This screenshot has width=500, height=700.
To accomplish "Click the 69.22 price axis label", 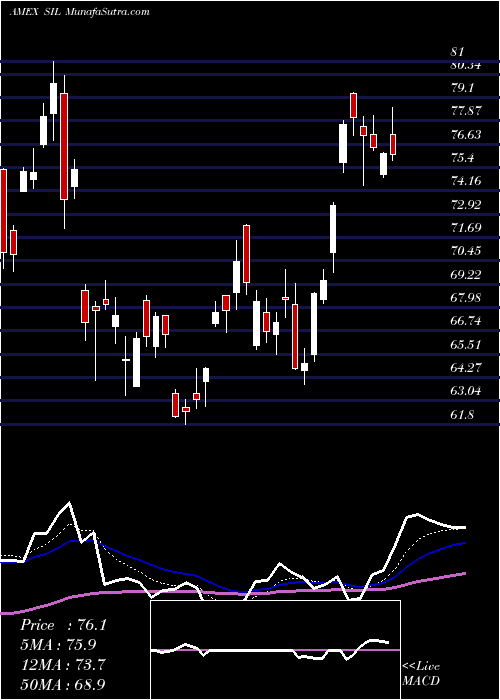I will [x=466, y=275].
